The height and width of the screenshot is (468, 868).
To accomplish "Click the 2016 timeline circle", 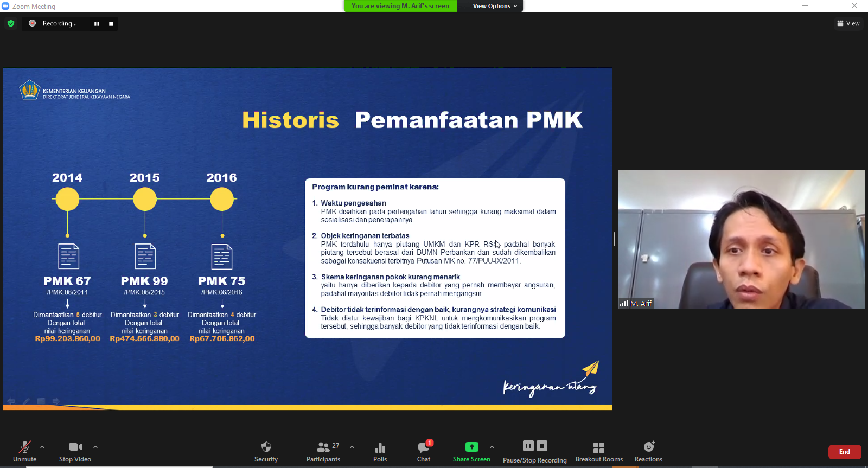I will (222, 199).
